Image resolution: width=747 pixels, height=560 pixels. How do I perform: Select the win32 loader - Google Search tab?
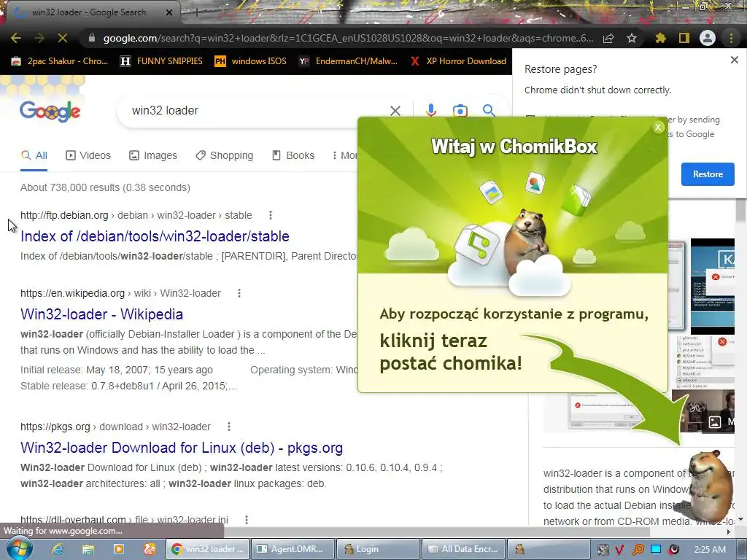pyautogui.click(x=88, y=12)
